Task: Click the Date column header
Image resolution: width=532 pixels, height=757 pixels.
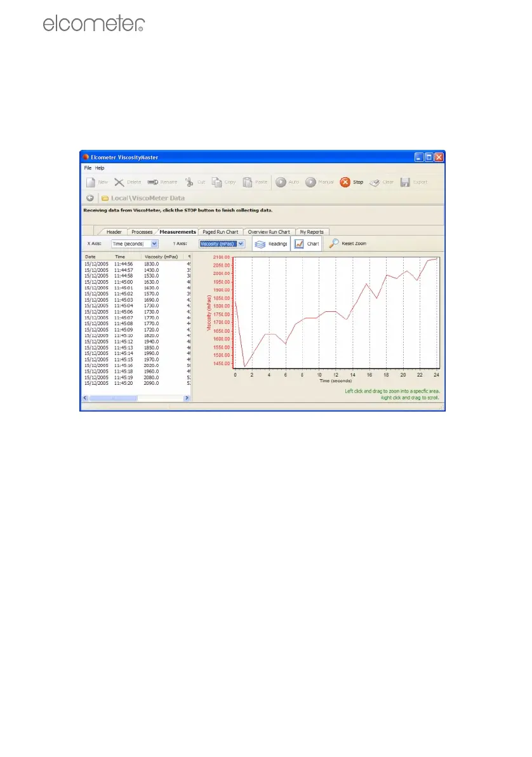Action: [98, 257]
